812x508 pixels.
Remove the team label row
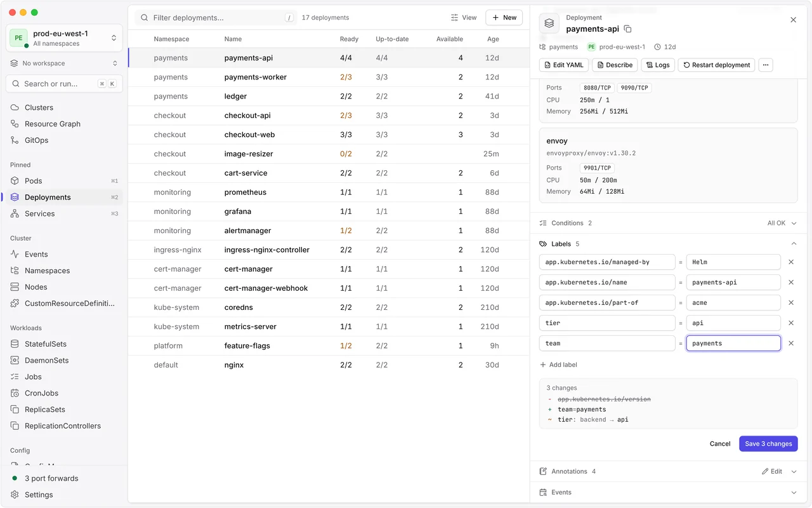coord(791,344)
